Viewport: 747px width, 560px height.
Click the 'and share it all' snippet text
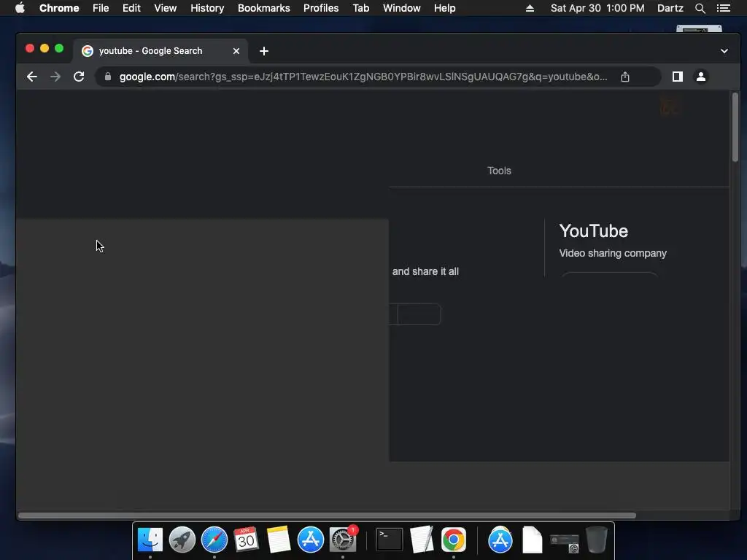click(425, 271)
